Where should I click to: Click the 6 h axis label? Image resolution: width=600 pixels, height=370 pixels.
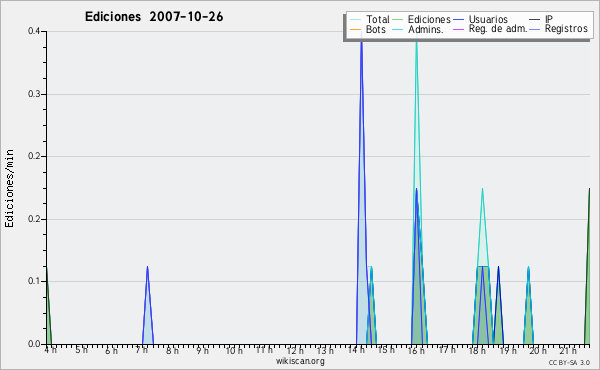click(111, 350)
